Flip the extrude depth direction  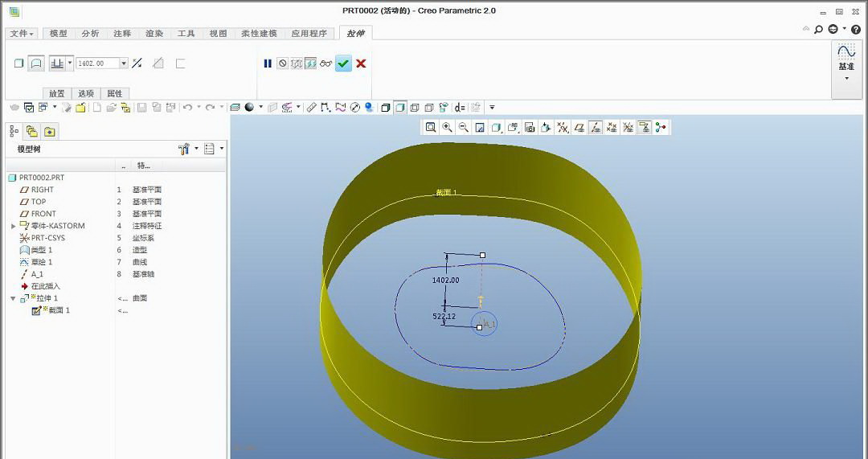pos(137,64)
